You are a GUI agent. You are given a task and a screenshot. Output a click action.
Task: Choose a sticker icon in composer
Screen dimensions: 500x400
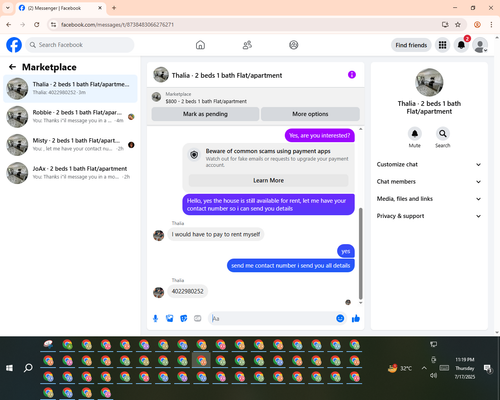[x=184, y=319]
